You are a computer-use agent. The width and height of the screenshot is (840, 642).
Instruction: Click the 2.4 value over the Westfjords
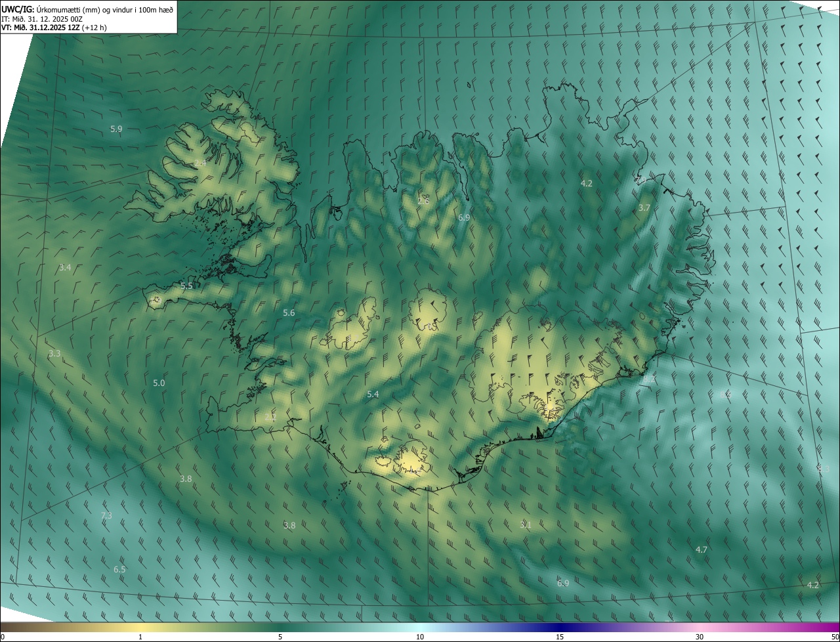tap(200, 163)
